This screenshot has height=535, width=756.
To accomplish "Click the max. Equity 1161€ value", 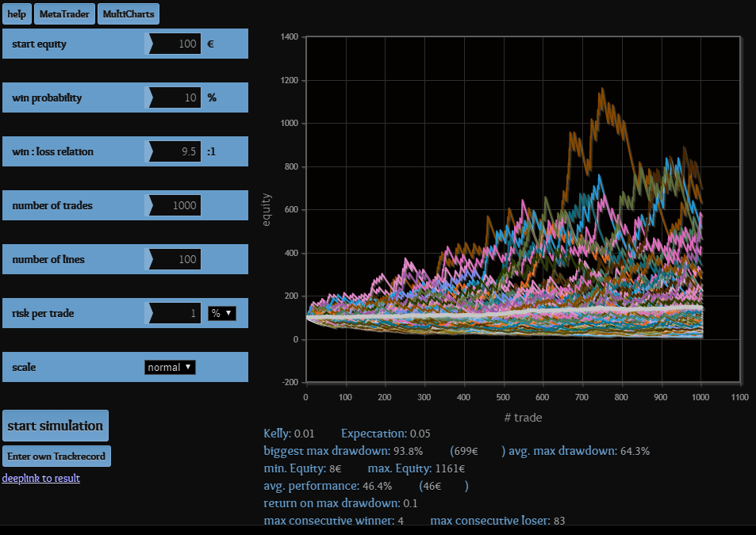I will coord(450,468).
